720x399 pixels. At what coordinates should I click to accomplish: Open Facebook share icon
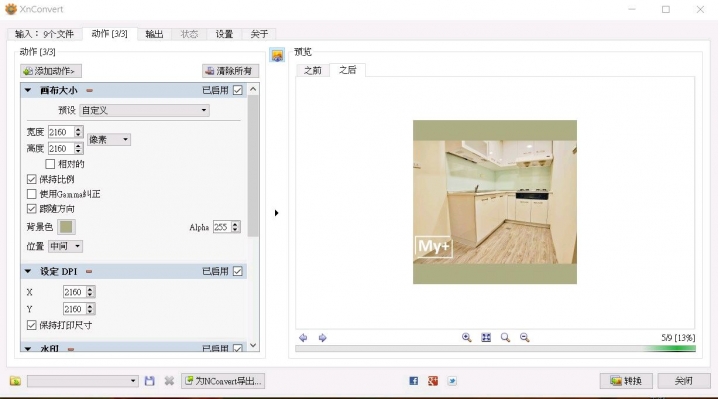413,381
